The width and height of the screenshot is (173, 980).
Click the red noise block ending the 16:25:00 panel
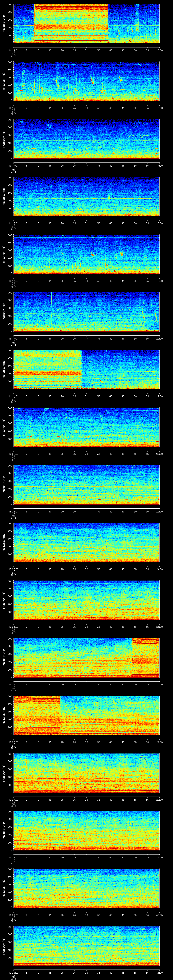point(146,658)
